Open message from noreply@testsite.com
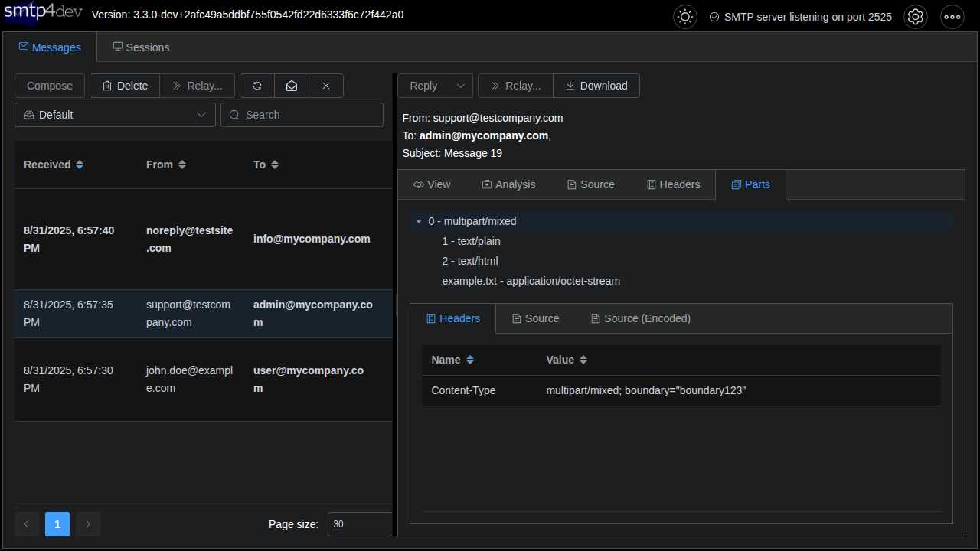 tap(203, 239)
